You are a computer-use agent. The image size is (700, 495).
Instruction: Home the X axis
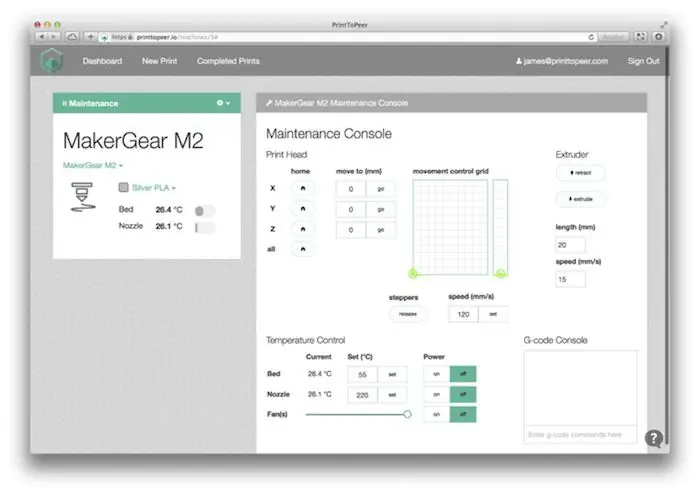[x=303, y=188]
